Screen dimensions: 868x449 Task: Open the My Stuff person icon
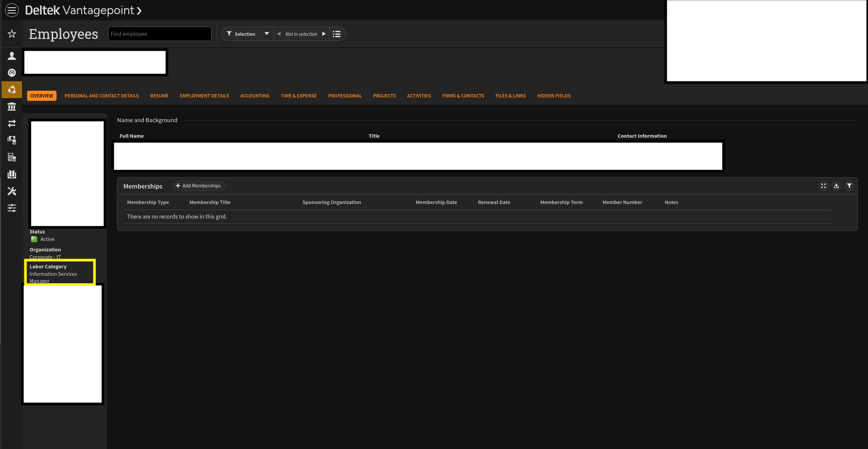point(12,56)
